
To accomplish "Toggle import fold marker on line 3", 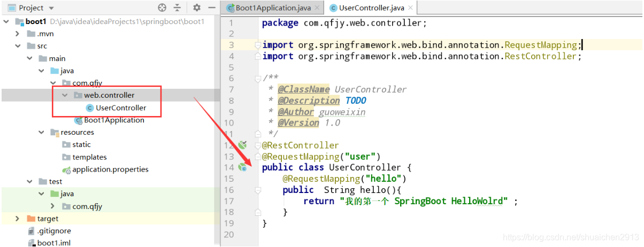I will click(x=258, y=45).
